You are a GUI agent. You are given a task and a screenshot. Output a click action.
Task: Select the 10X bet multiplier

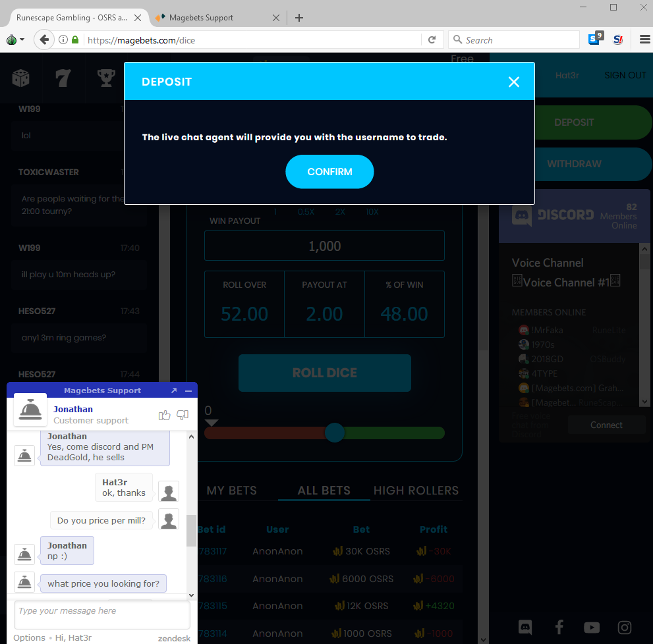[372, 212]
